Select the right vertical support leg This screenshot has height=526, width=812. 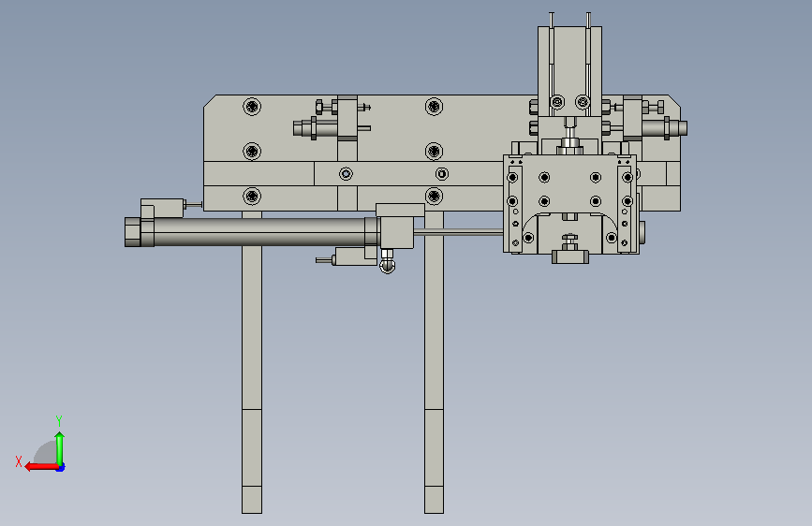pos(434,362)
